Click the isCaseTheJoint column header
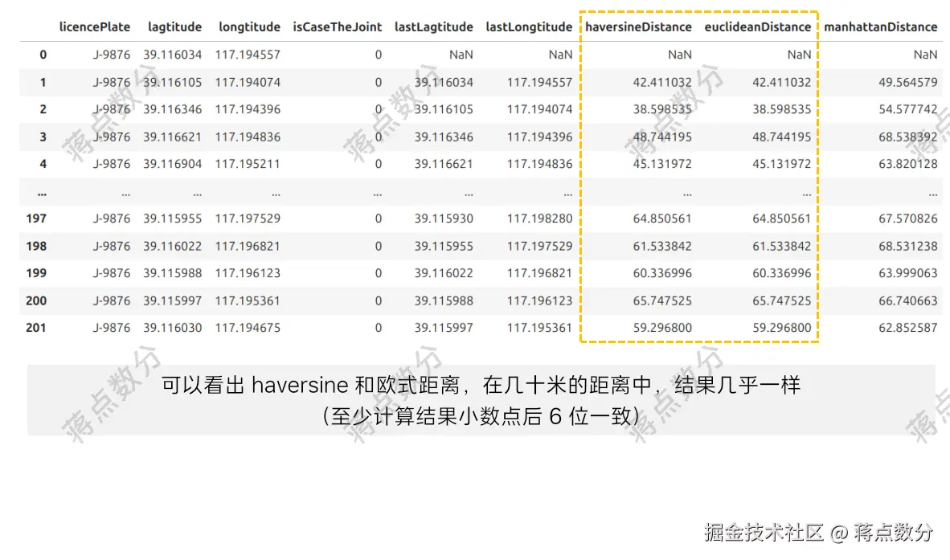Screen dimensions: 950x560 click(x=338, y=27)
